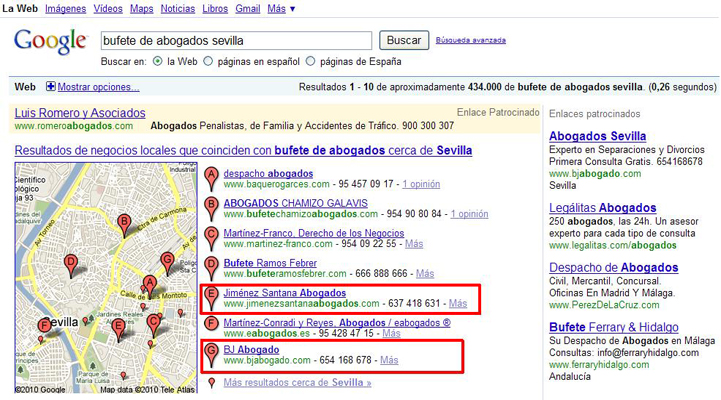Open the Búsqueda avanzada link
Screen dimensions: 721x400
(x=470, y=40)
